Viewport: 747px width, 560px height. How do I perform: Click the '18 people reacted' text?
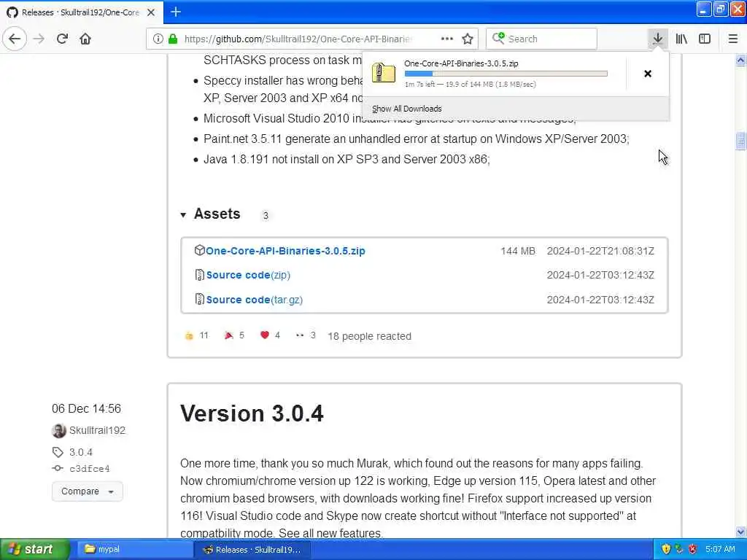pos(369,336)
